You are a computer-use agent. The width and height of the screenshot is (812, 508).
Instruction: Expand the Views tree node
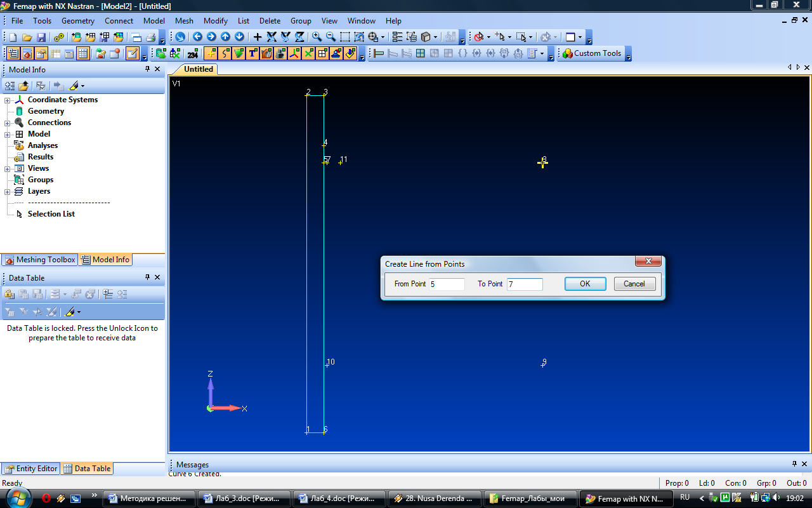click(8, 168)
